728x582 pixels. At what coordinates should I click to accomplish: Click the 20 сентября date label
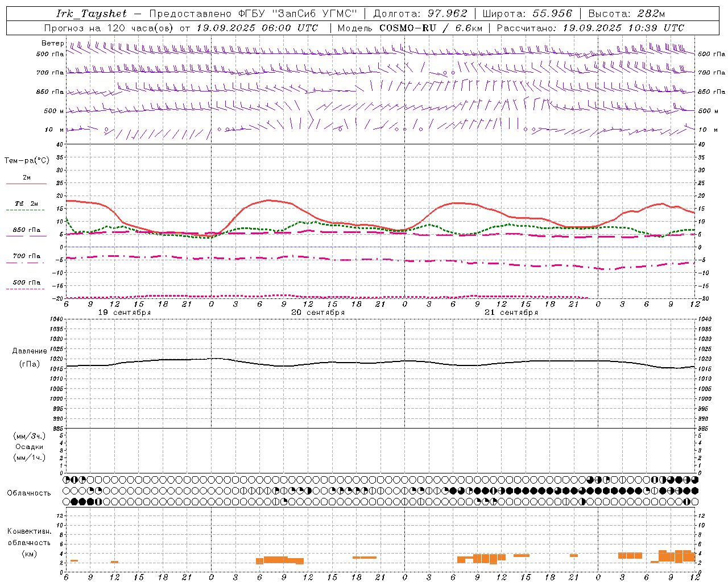pyautogui.click(x=318, y=312)
